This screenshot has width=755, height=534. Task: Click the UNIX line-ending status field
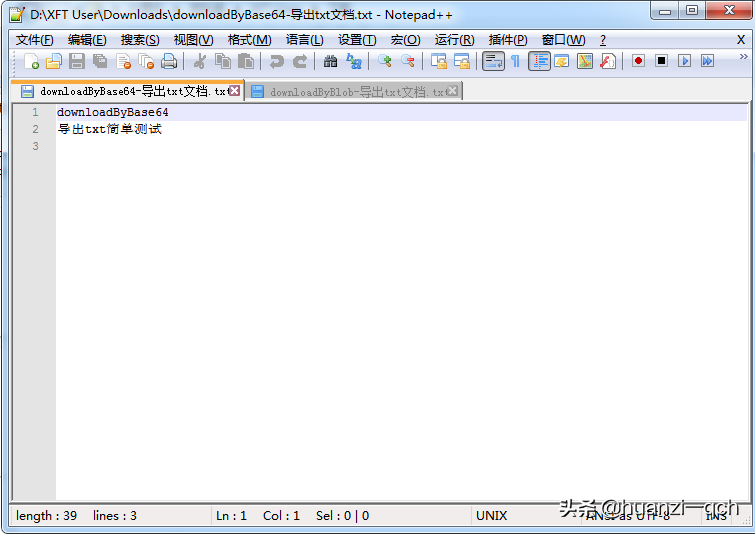tap(491, 516)
